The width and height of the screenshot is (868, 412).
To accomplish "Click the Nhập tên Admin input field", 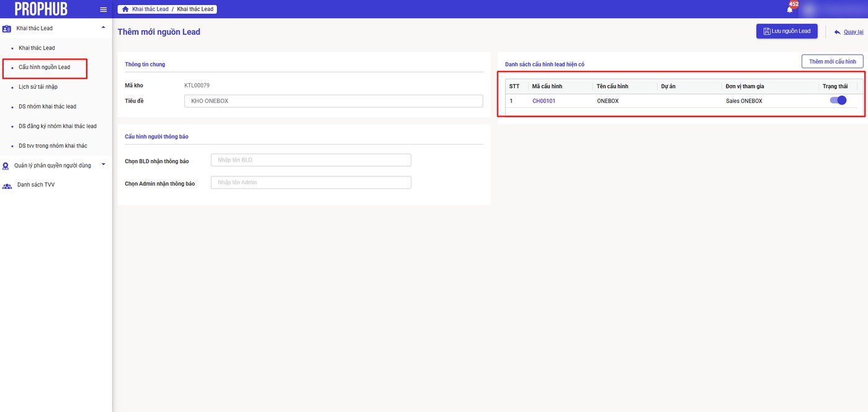I will 311,182.
